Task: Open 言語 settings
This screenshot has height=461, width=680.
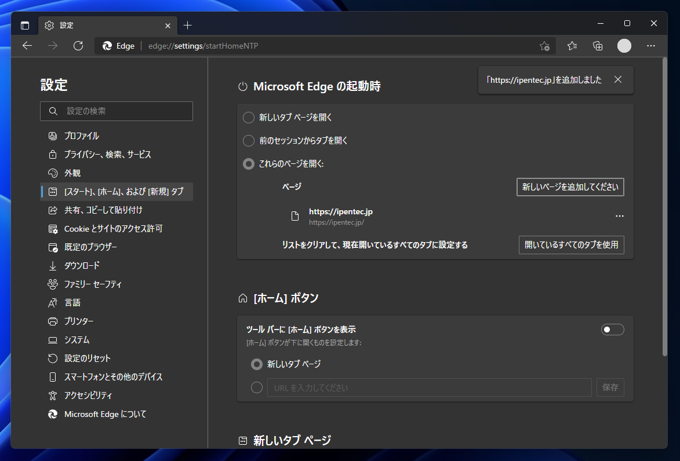Action: click(117, 303)
